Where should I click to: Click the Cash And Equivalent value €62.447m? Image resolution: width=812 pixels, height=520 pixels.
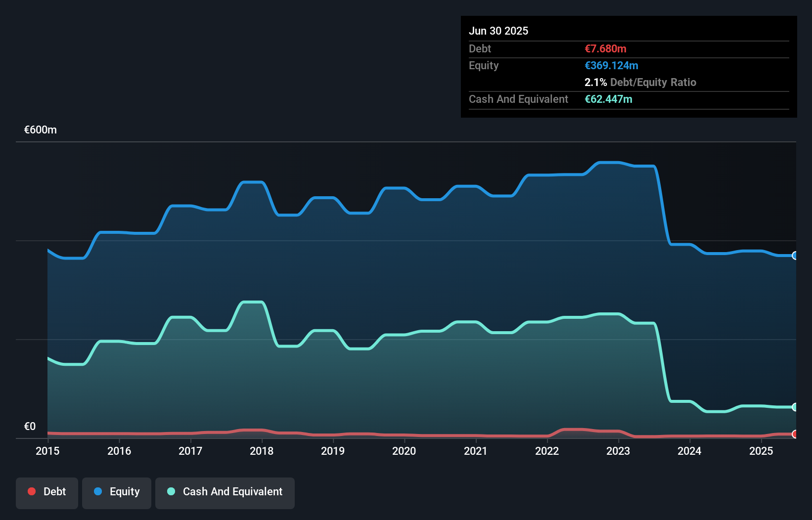coord(608,99)
